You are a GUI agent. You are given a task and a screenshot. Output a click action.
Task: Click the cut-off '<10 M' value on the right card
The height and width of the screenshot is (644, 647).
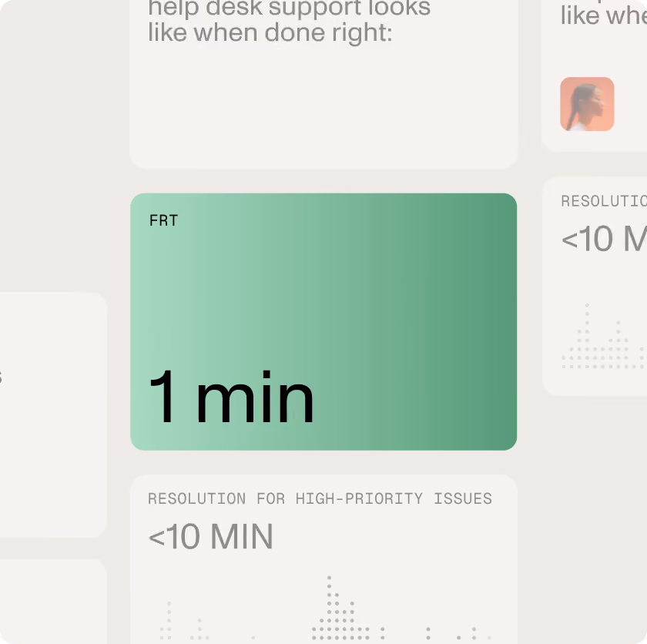click(x=604, y=239)
